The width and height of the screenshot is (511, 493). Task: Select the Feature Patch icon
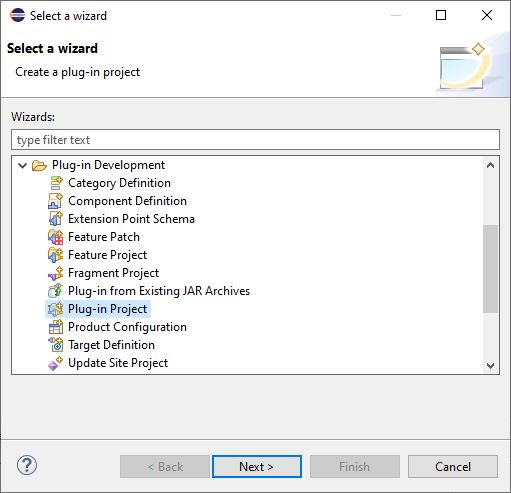[x=56, y=237]
